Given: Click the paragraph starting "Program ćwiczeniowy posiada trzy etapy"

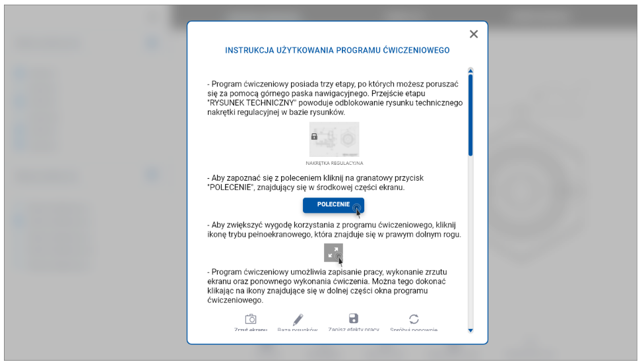Looking at the screenshot, I should point(335,98).
